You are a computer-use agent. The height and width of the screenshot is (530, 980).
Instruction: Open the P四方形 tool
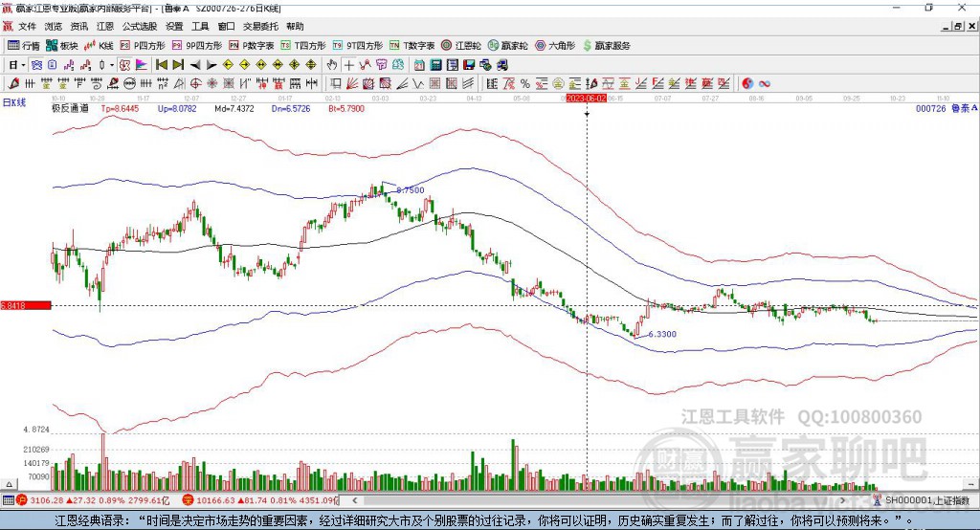tap(143, 46)
